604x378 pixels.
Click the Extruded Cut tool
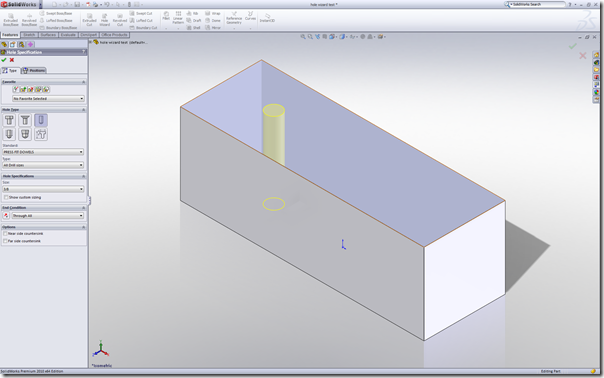click(89, 20)
